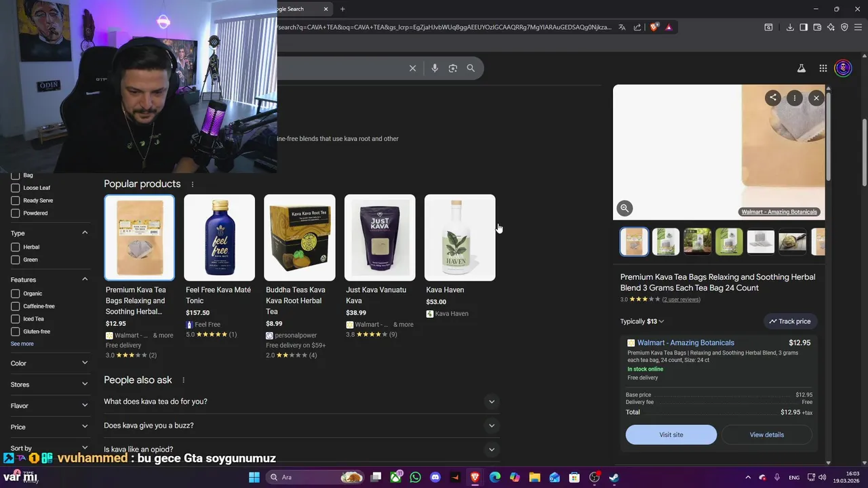Open the '2 user reviews' link
Screen dimensions: 868x488
pyautogui.click(x=682, y=300)
